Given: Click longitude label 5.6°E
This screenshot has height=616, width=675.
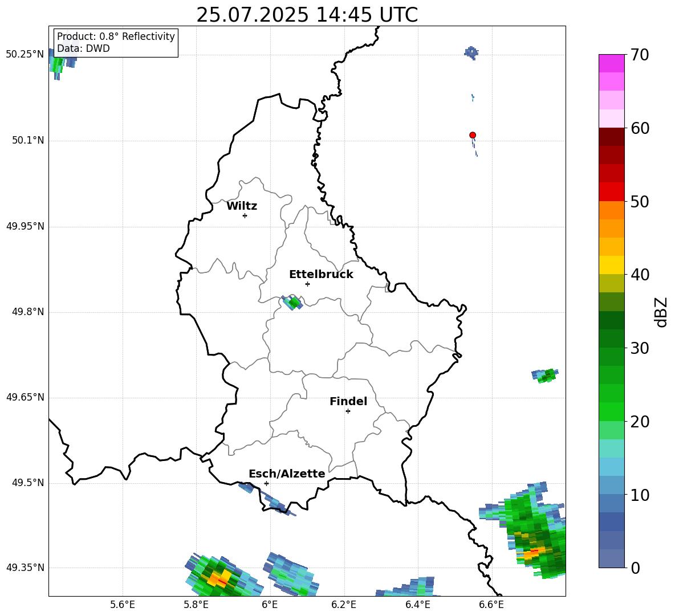Looking at the screenshot, I should click(x=123, y=605).
